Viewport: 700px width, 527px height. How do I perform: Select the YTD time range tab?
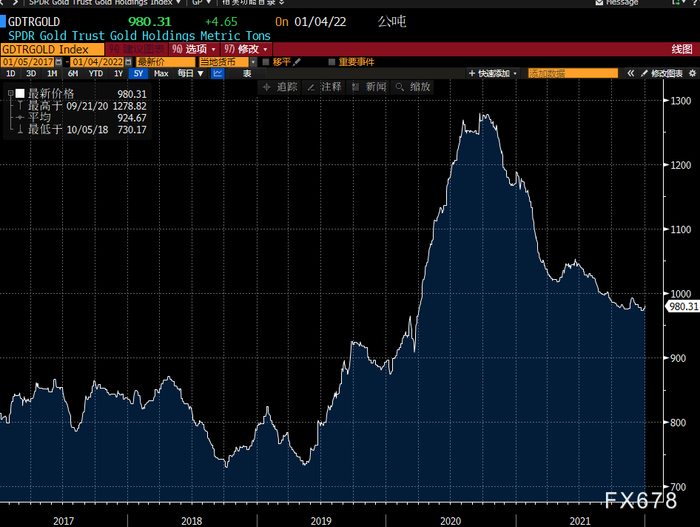coord(96,73)
